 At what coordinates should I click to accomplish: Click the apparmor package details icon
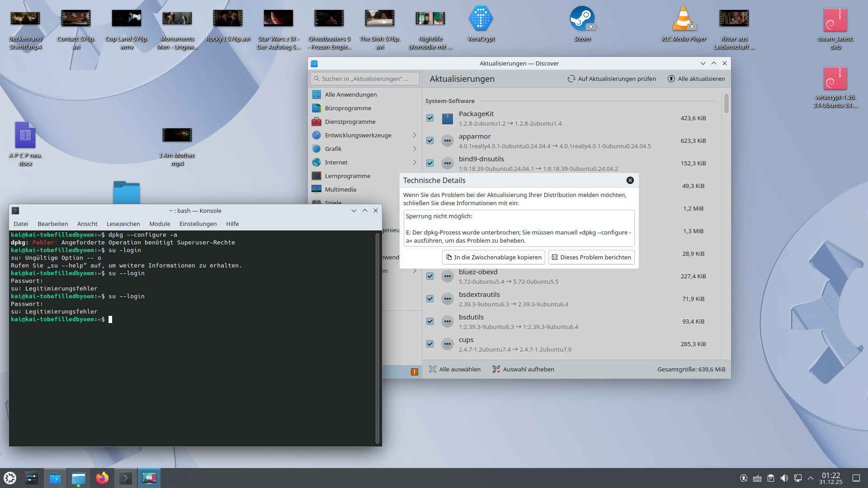pyautogui.click(x=447, y=141)
